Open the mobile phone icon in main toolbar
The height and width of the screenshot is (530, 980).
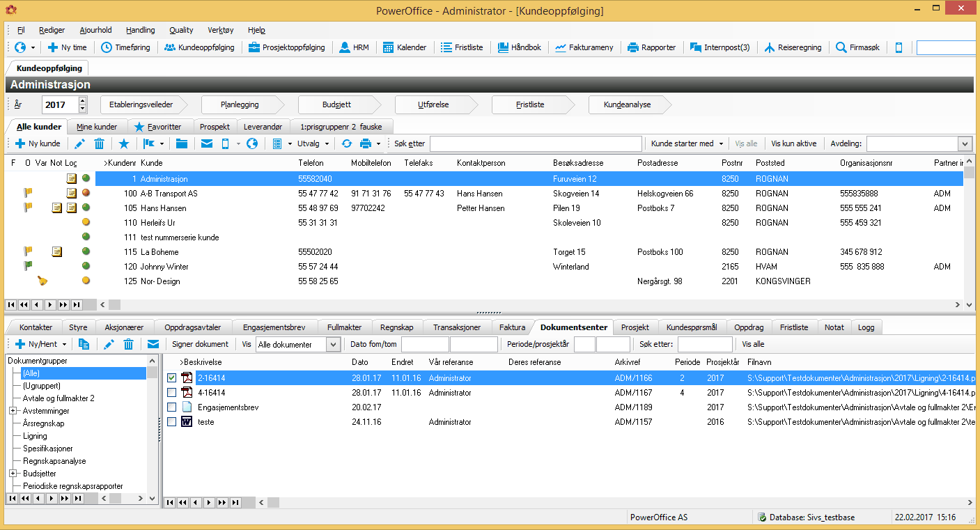click(x=899, y=47)
